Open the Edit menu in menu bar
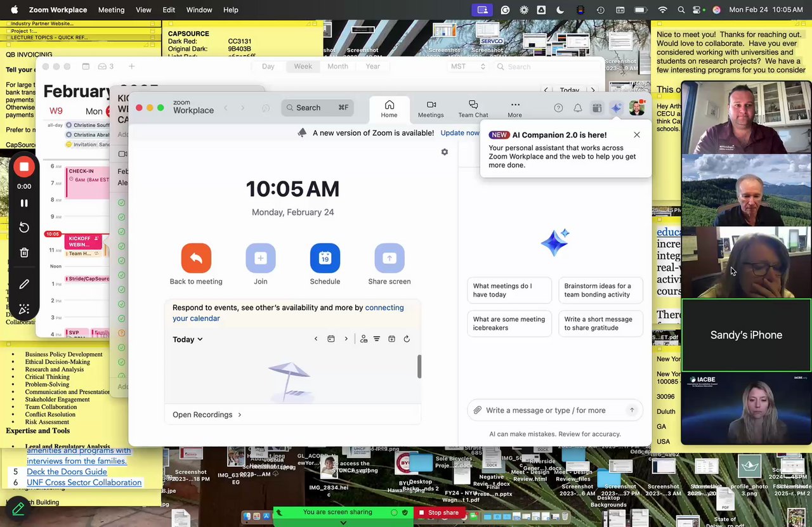812x527 pixels. point(169,10)
